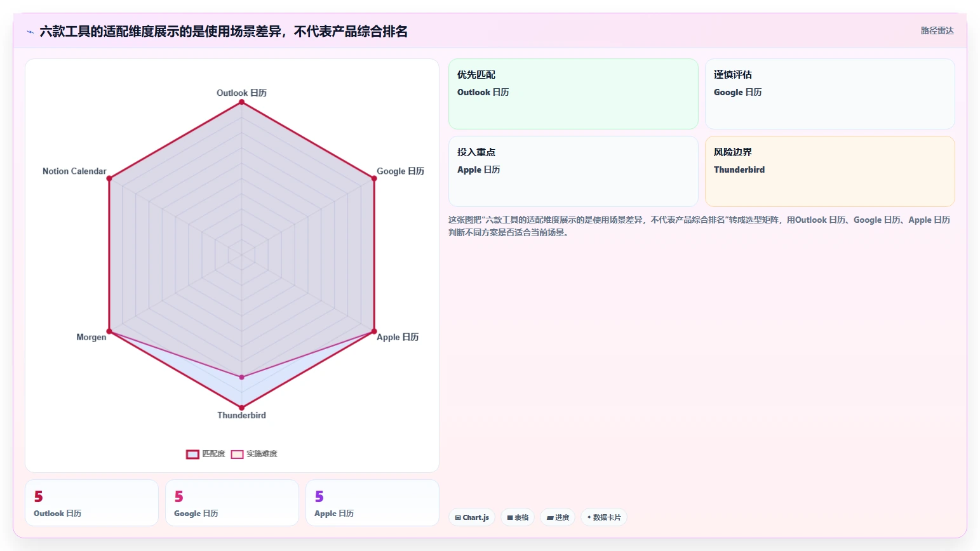The image size is (980, 551).
Task: Select the 数据卡片 tag chip
Action: pos(603,517)
